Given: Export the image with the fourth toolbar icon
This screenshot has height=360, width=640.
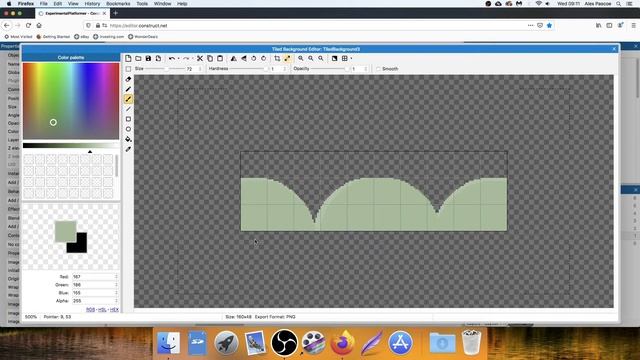Looking at the screenshot, I should [158, 58].
